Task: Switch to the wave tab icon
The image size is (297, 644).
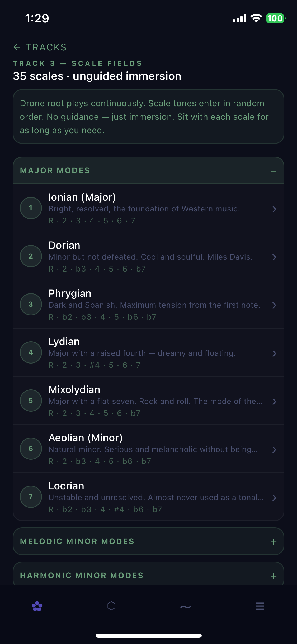Action: [x=186, y=606]
